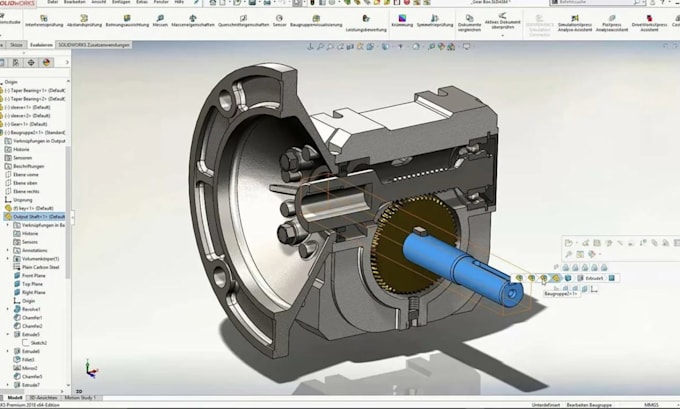Screen dimensions: 680x409
Task: Open the Fenster menu
Action: [161, 2]
